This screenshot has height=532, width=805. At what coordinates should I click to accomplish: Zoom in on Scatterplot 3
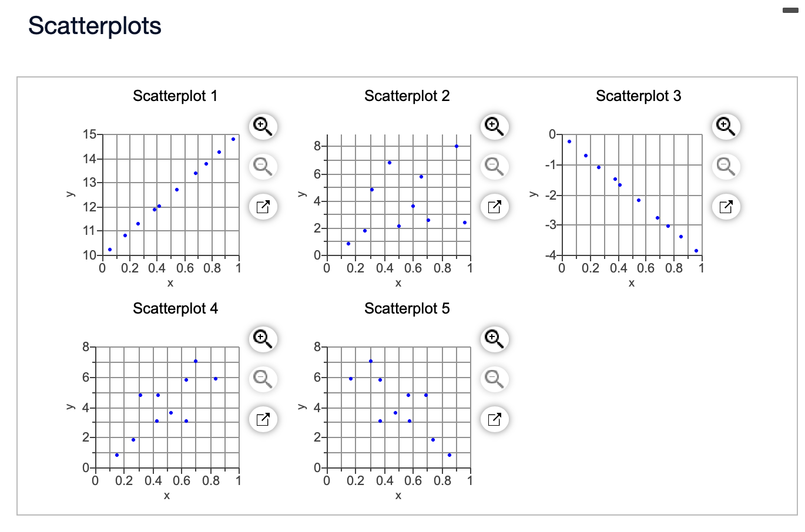(x=726, y=126)
